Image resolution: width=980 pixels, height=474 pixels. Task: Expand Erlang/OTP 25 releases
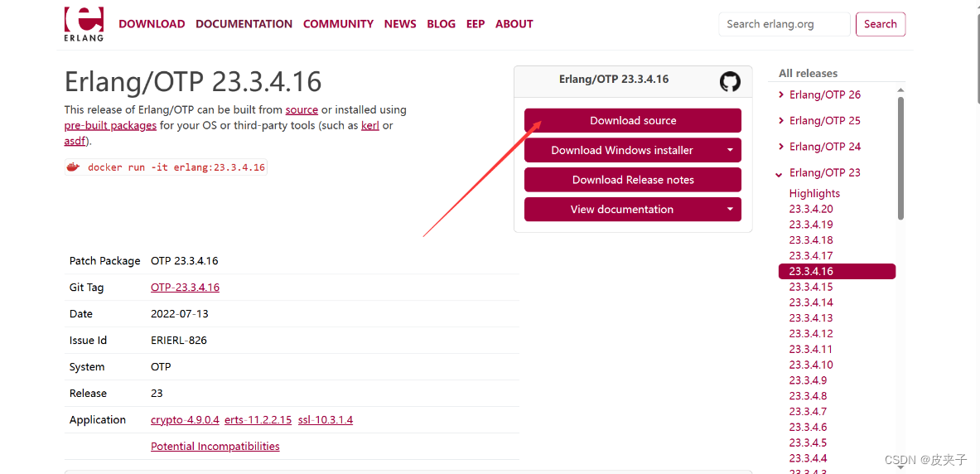click(819, 121)
